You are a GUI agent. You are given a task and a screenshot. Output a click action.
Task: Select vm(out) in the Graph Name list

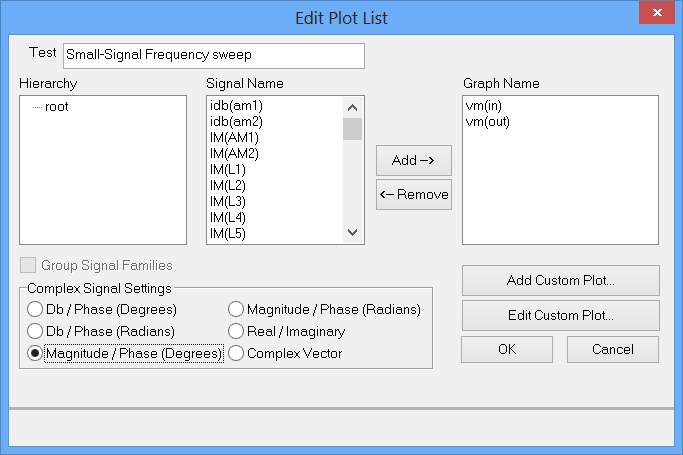(488, 121)
